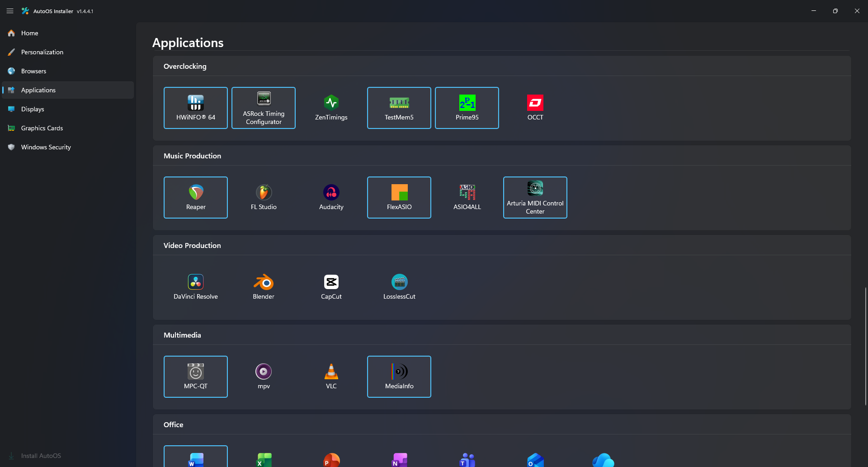This screenshot has width=868, height=467.
Task: Maximize or restore the installer window
Action: point(835,11)
